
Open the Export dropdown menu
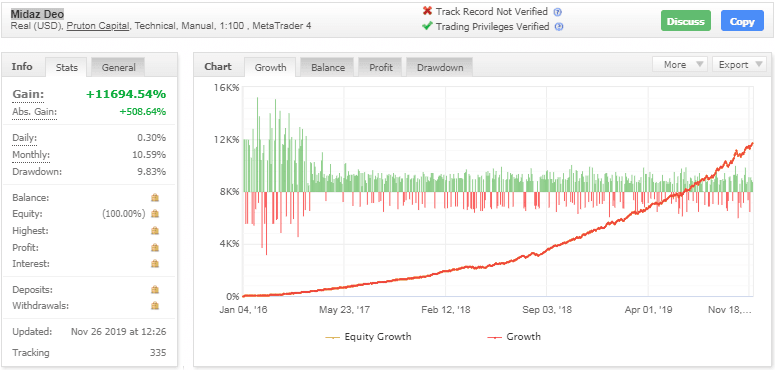point(739,65)
